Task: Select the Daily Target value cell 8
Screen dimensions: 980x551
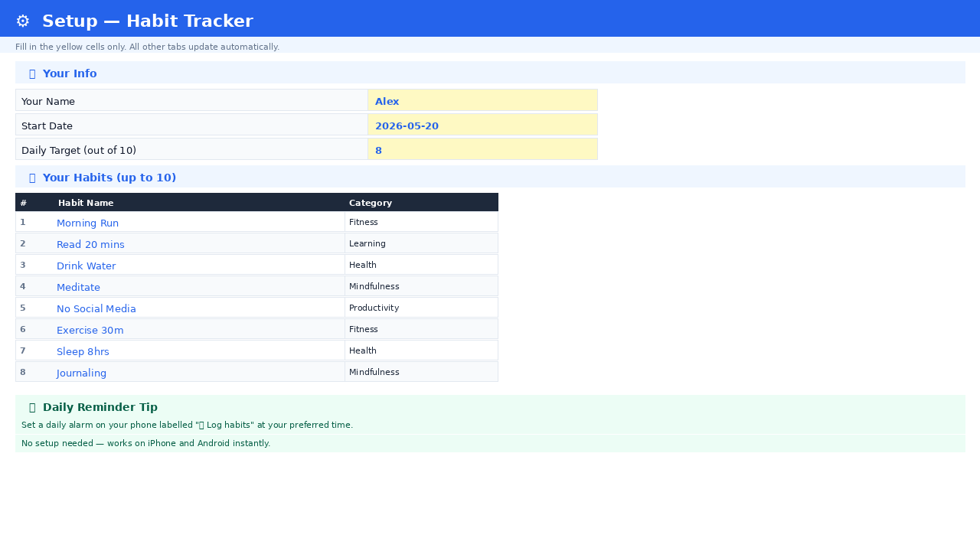Action: point(482,149)
